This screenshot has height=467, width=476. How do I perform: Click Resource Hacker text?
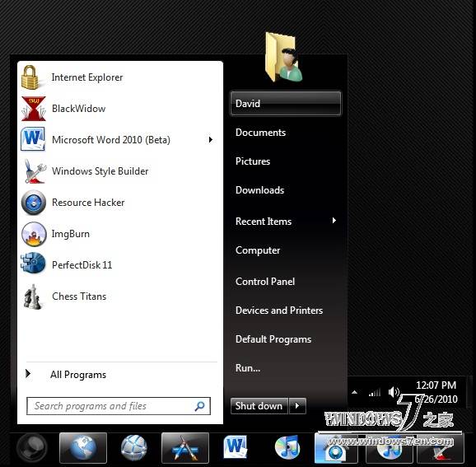click(x=88, y=203)
